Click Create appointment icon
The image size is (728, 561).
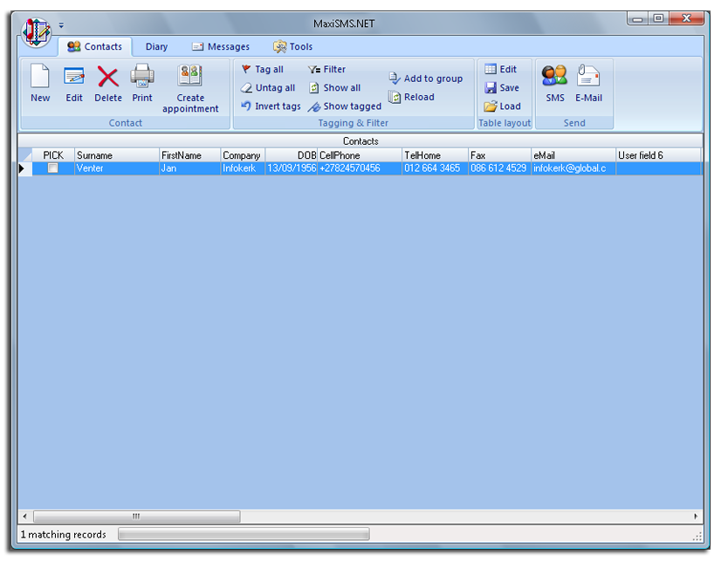coord(190,88)
